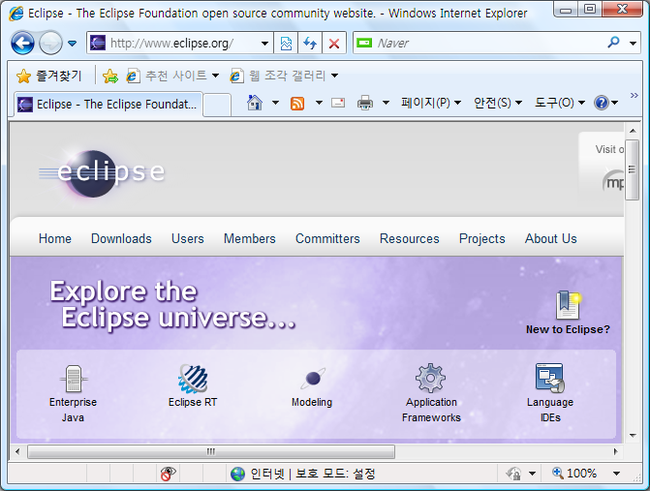Click the popup blocker status icon
650x491 pixels.
pyautogui.click(x=168, y=473)
